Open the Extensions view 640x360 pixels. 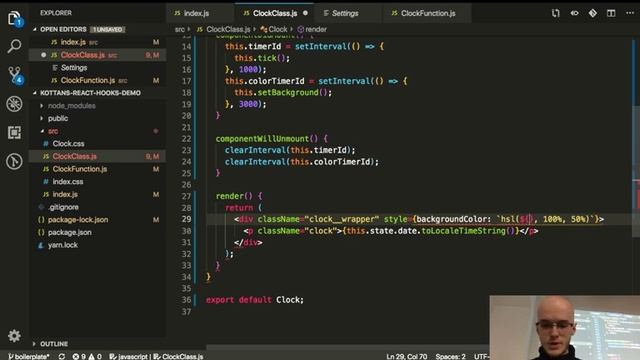(14, 132)
